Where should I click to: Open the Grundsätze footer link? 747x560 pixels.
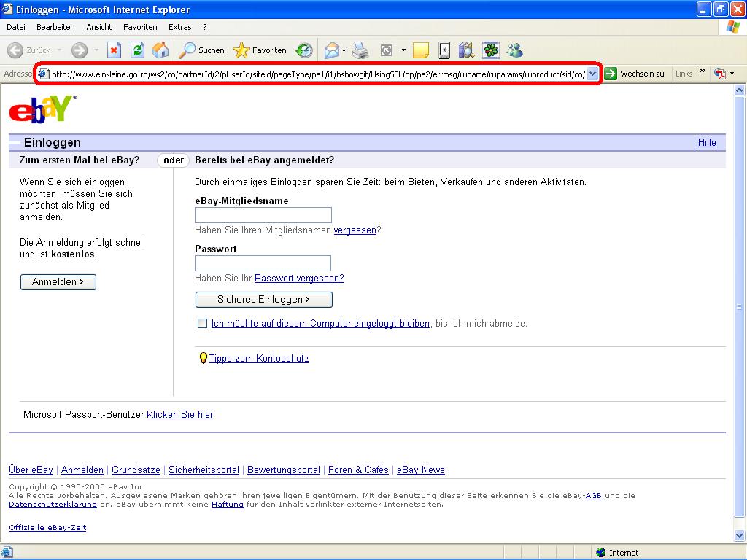pos(136,470)
